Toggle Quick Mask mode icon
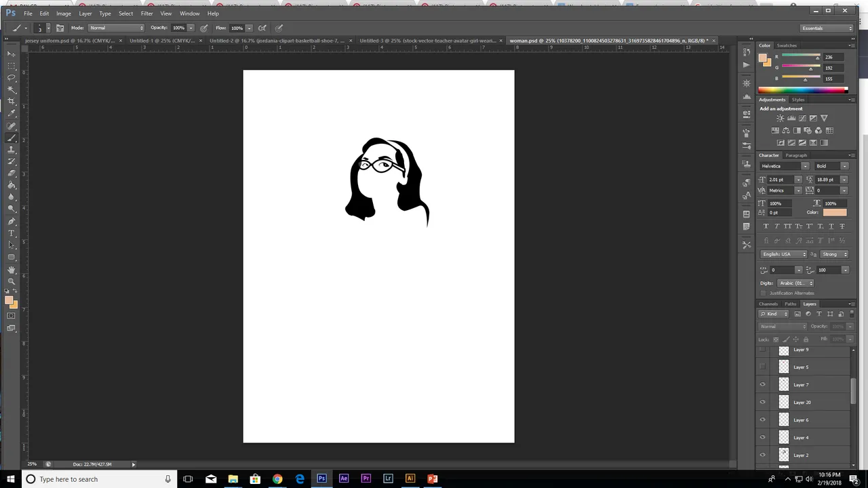The width and height of the screenshot is (868, 488). [12, 316]
